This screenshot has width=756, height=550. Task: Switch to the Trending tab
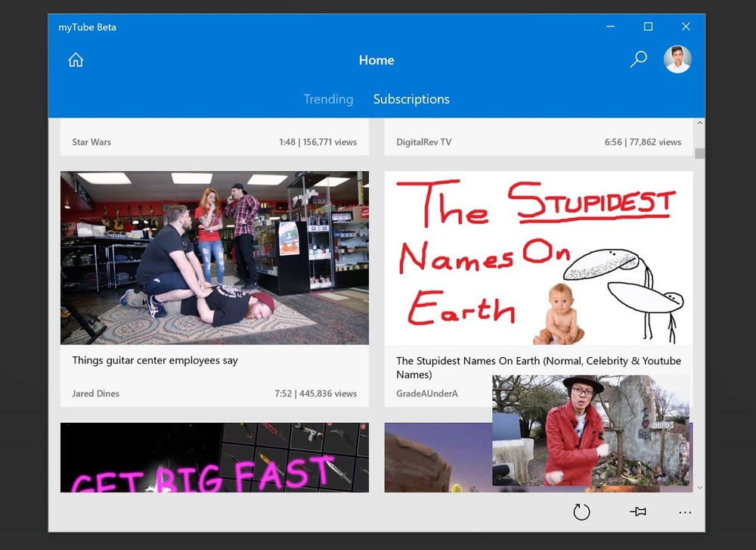click(x=328, y=99)
